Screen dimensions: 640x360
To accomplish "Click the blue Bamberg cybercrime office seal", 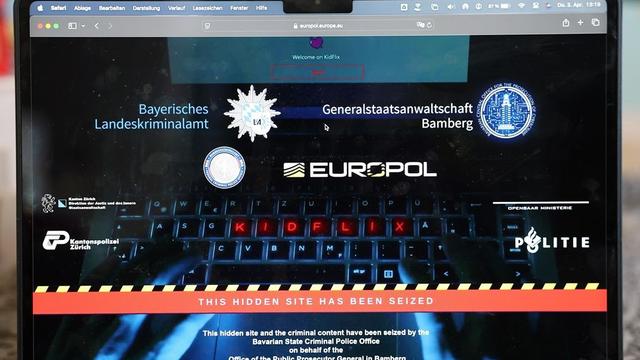I will [507, 111].
